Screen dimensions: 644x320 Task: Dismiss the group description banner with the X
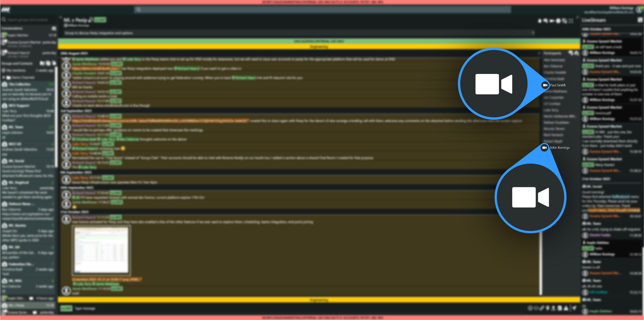pyautogui.click(x=533, y=33)
